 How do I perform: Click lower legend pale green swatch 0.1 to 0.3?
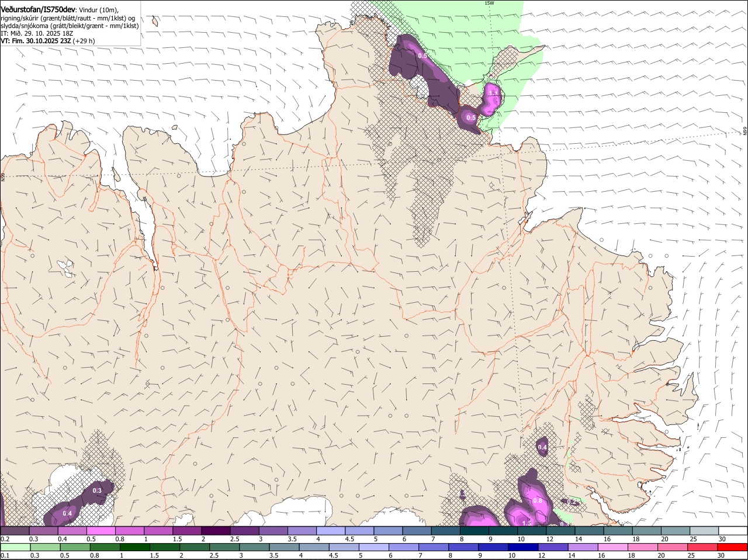click(15, 547)
